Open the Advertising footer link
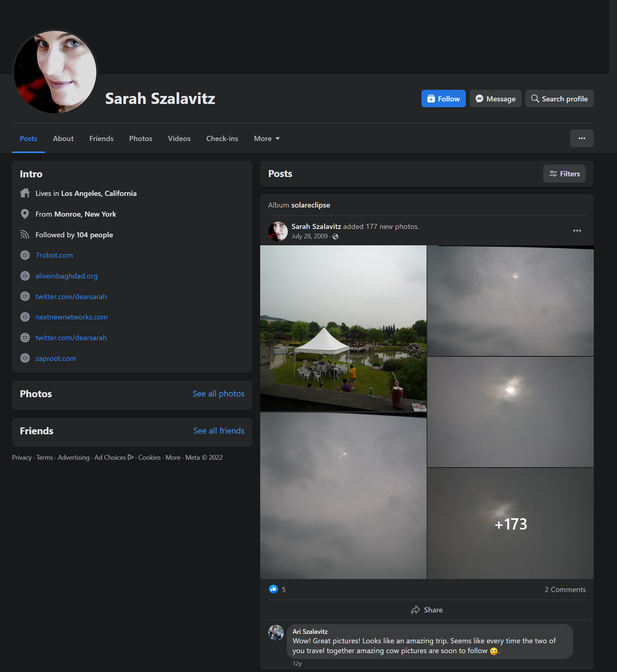This screenshot has width=617, height=672. [73, 458]
